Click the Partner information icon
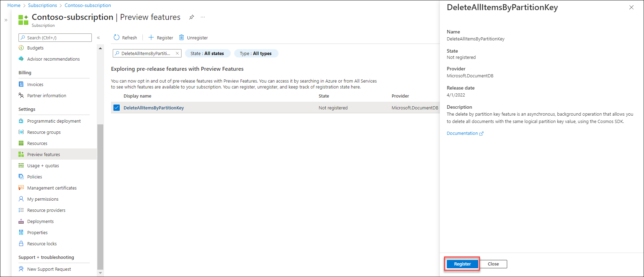This screenshot has width=644, height=277. pos(21,95)
